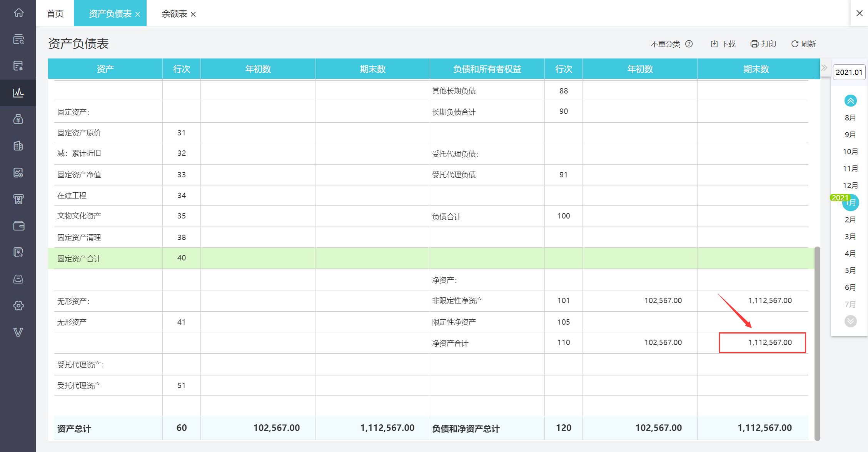Image resolution: width=868 pixels, height=452 pixels.
Task: Select 7月 in period list
Action: pos(850,304)
